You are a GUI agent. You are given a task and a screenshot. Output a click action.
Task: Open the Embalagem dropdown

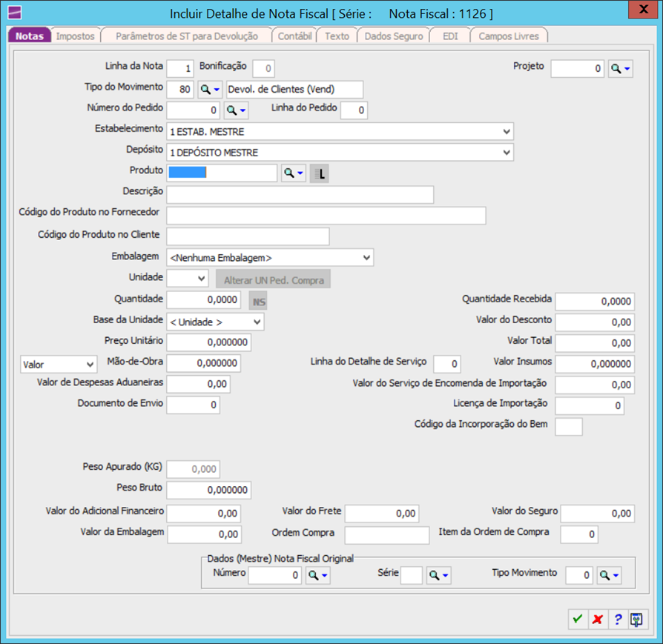366,257
